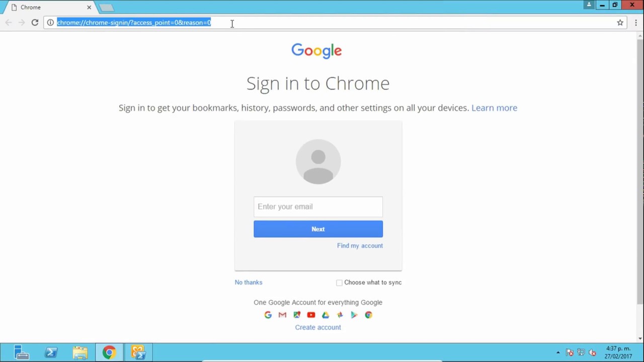
Task: Click the forward navigation arrow
Action: tap(21, 22)
